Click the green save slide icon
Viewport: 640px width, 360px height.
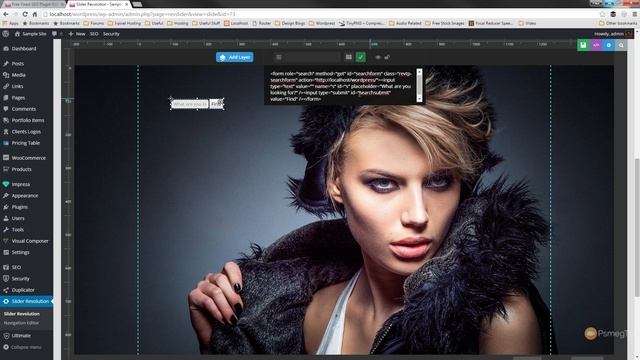pyautogui.click(x=583, y=45)
